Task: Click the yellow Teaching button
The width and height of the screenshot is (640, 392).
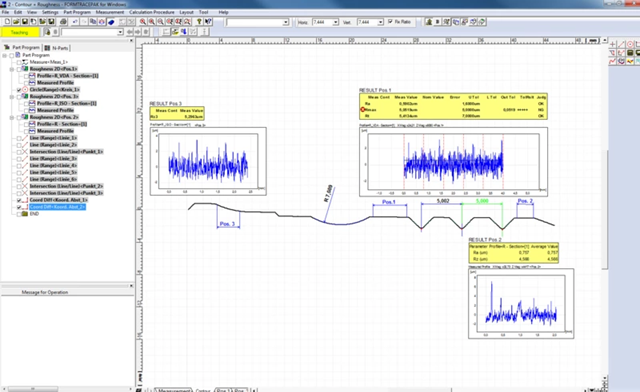Action: [x=20, y=32]
